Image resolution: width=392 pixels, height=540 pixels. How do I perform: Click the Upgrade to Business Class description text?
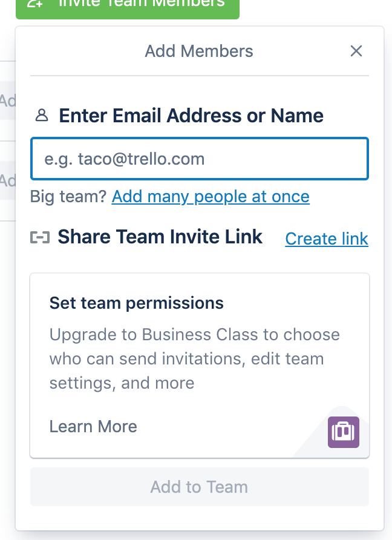point(194,359)
